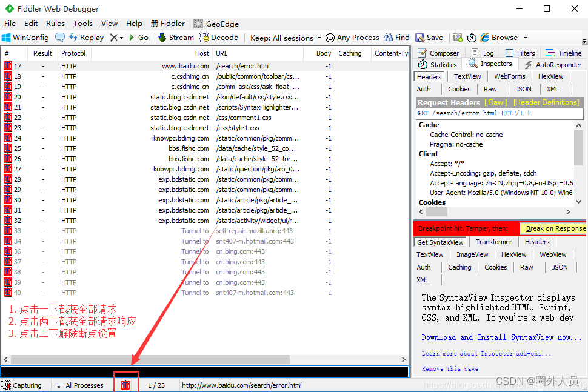Screen dimensions: 588x392
Task: Click the Get SyntaxView response tab
Action: pyautogui.click(x=440, y=242)
